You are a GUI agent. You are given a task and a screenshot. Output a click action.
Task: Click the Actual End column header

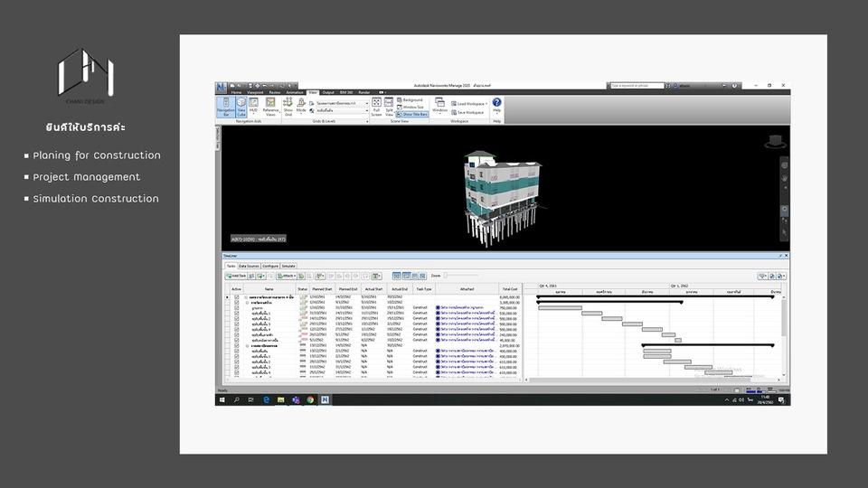(x=399, y=289)
